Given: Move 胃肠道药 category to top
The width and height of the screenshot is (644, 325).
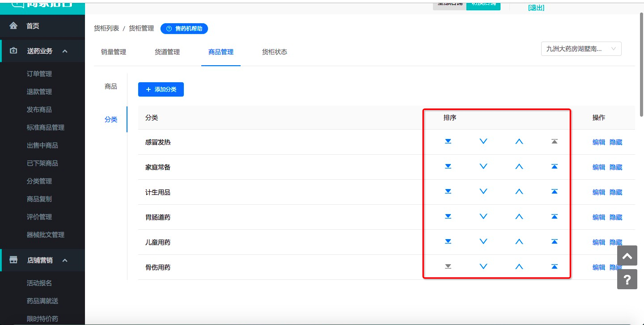Looking at the screenshot, I should pos(555,217).
